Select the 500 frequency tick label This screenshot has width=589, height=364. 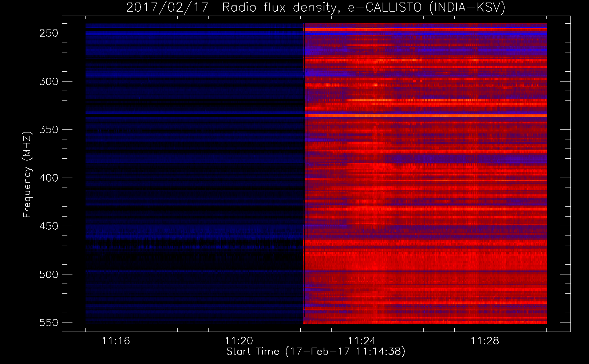click(49, 274)
